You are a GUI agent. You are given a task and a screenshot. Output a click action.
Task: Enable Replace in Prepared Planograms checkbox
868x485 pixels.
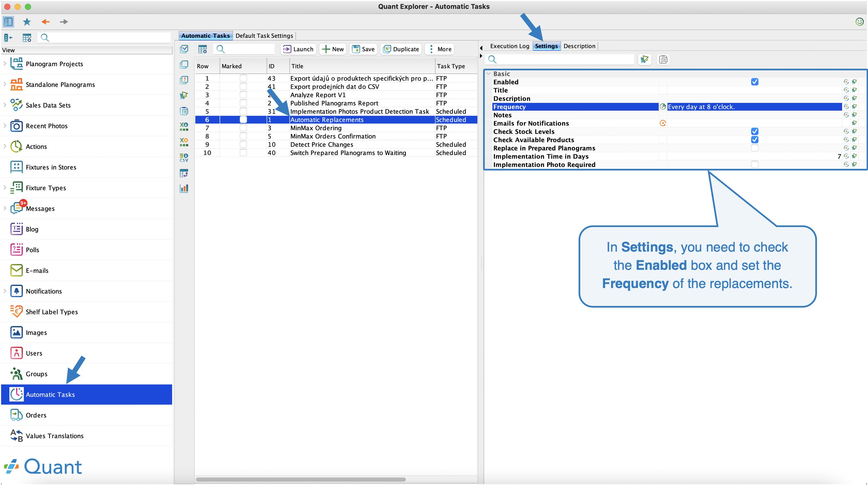755,148
